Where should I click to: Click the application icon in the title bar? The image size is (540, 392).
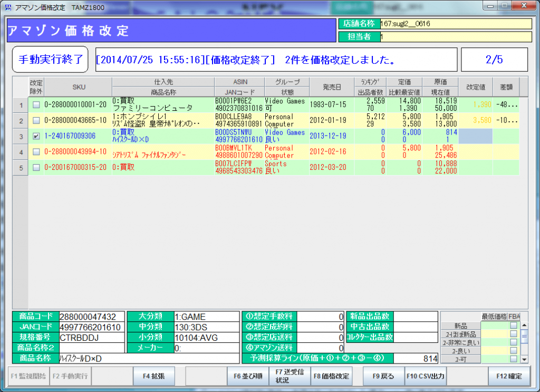(6, 6)
